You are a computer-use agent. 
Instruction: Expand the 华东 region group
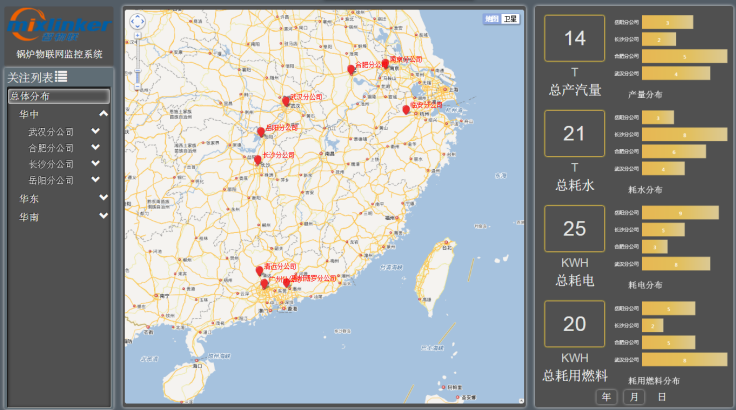(x=103, y=198)
